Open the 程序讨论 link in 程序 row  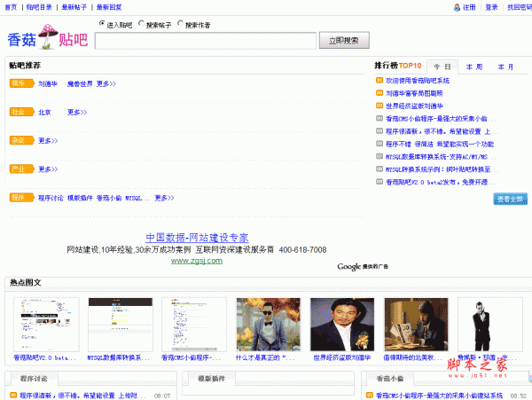pos(51,198)
